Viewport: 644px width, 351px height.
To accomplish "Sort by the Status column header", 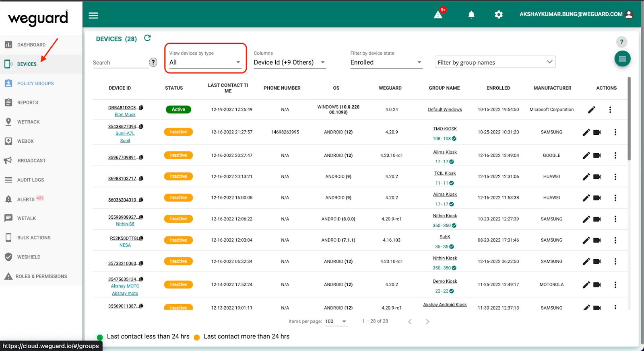I will (174, 88).
